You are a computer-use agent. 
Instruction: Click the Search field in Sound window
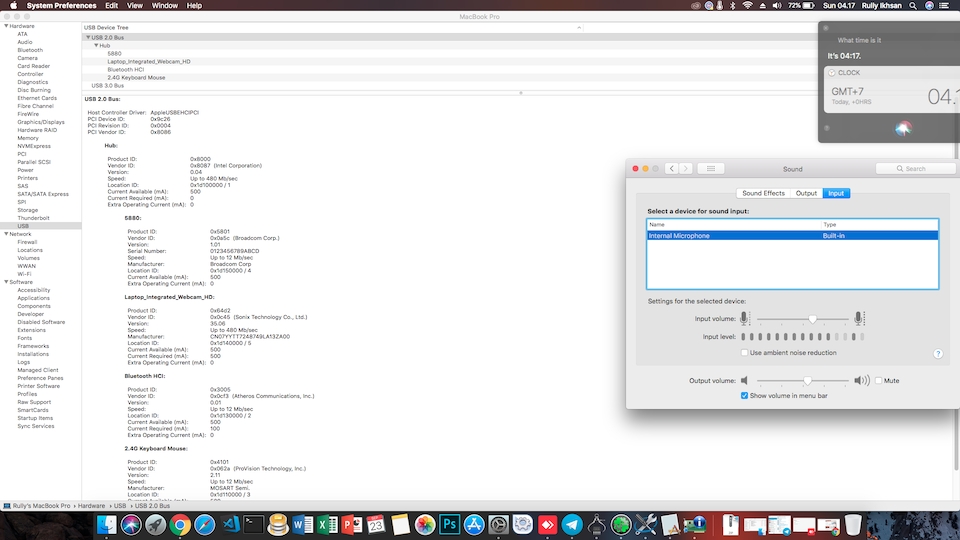tap(915, 168)
